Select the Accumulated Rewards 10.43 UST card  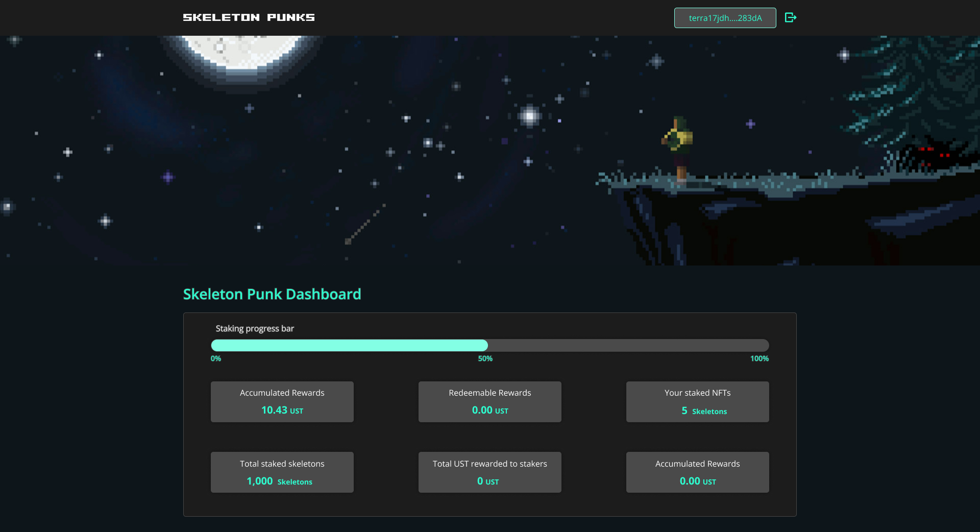click(282, 402)
